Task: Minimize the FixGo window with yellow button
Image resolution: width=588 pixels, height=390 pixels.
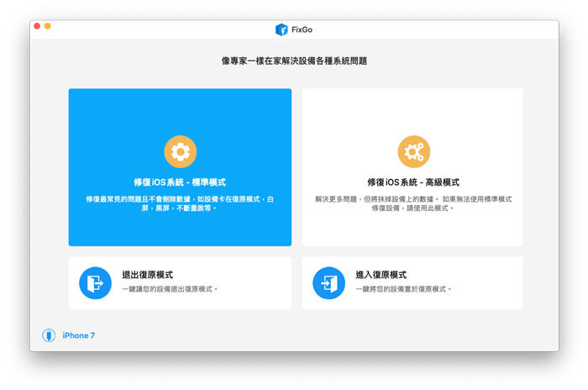Action: 48,26
